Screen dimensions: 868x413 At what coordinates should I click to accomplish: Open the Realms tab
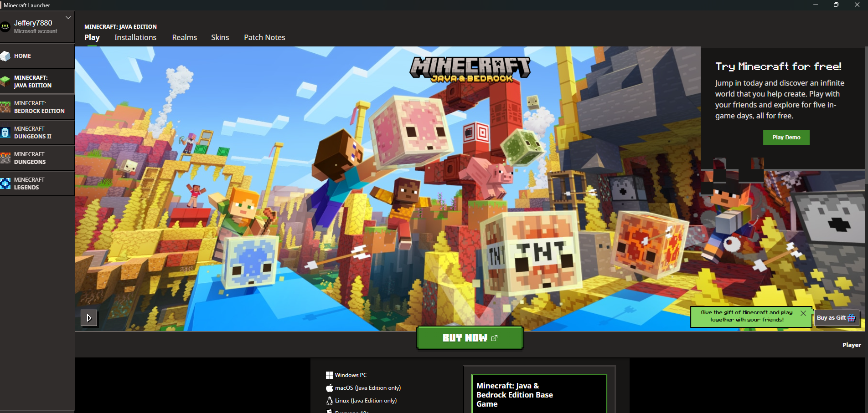(185, 37)
